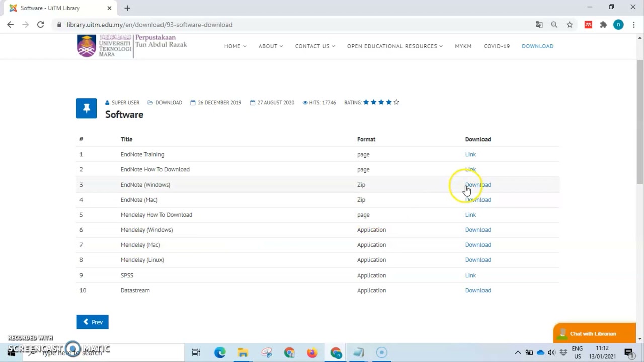Image resolution: width=644 pixels, height=362 pixels.
Task: Click the blue pin icon beside Software
Action: 87,108
